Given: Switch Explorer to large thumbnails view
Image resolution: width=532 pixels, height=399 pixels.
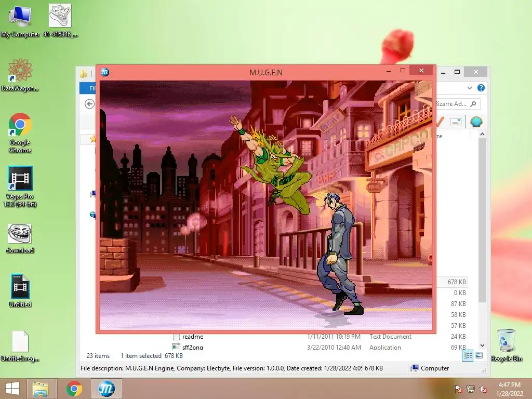Looking at the screenshot, I should [x=479, y=355].
